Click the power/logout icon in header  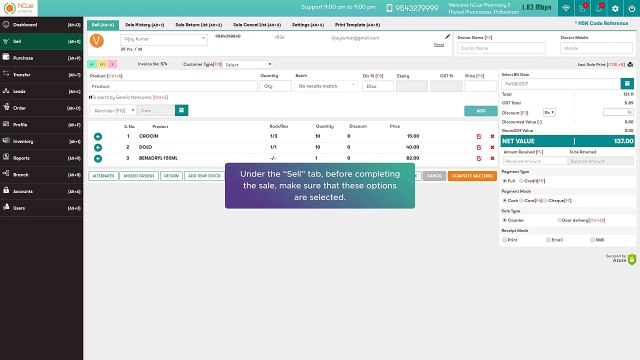(x=631, y=8)
